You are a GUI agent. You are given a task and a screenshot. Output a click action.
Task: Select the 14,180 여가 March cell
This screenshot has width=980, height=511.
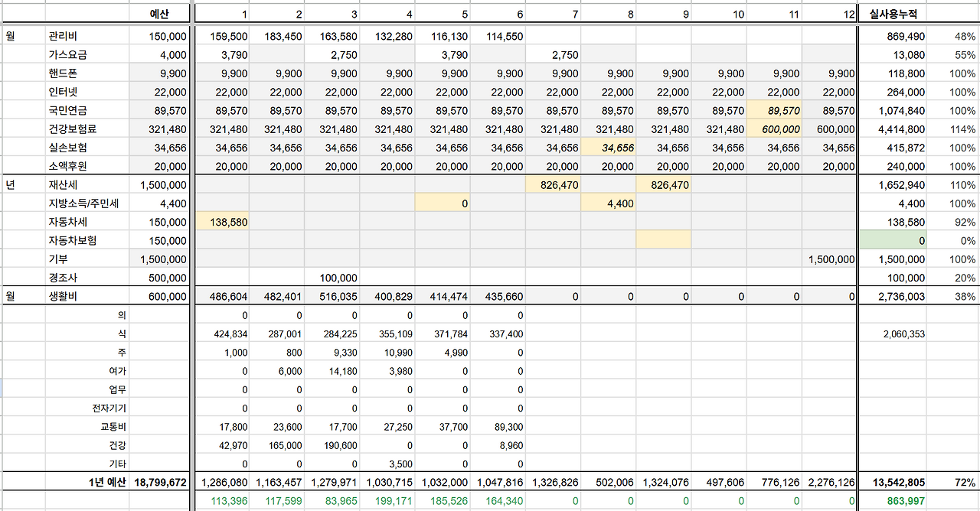pyautogui.click(x=332, y=370)
